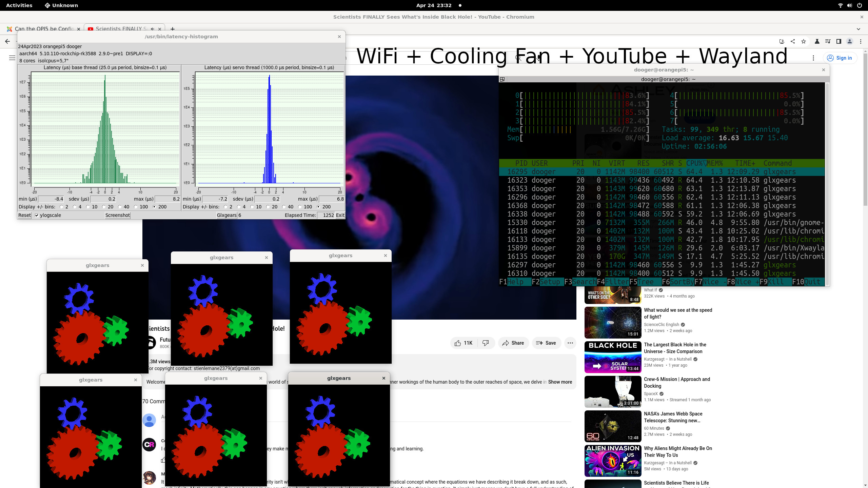
Task: Open the media controls icon in toolbar
Action: tap(828, 41)
